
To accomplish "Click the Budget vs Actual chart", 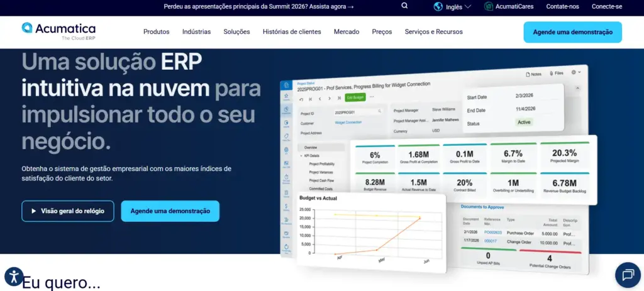I will pyautogui.click(x=371, y=232).
